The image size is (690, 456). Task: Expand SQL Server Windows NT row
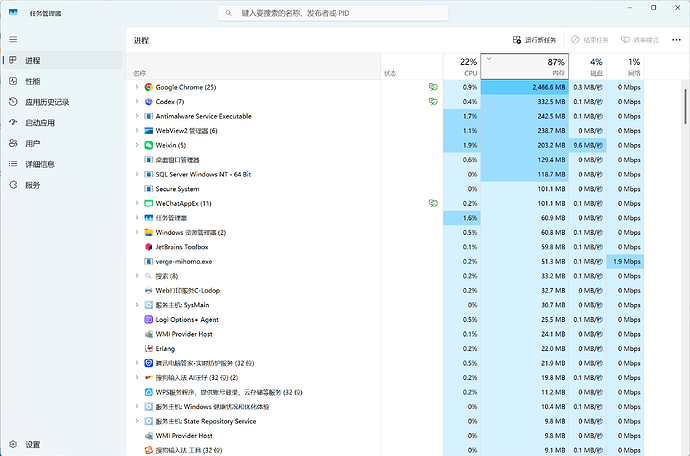pos(137,174)
